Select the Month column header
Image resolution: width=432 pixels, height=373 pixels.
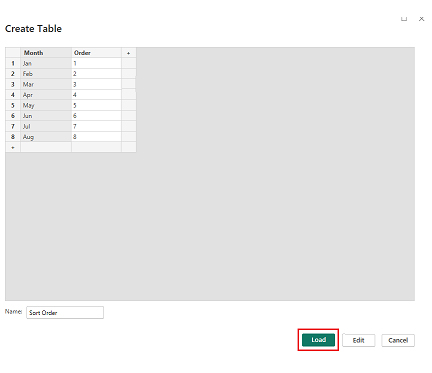point(46,53)
